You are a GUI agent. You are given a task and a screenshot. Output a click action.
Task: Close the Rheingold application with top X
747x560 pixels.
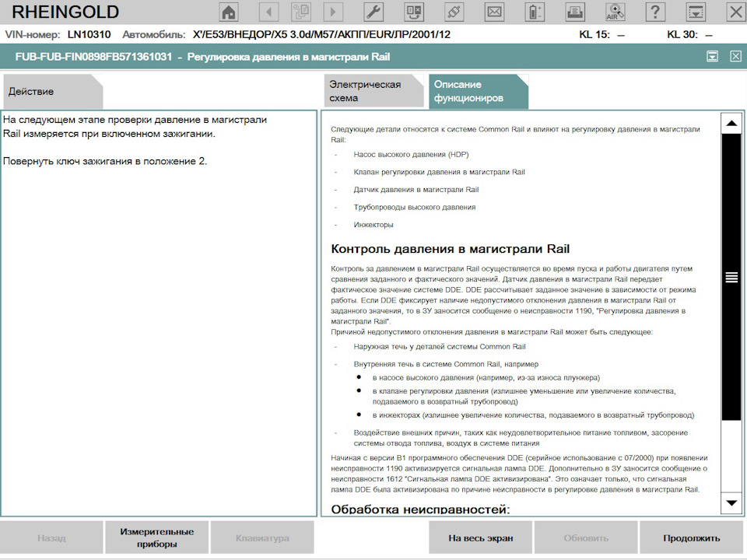click(x=736, y=12)
